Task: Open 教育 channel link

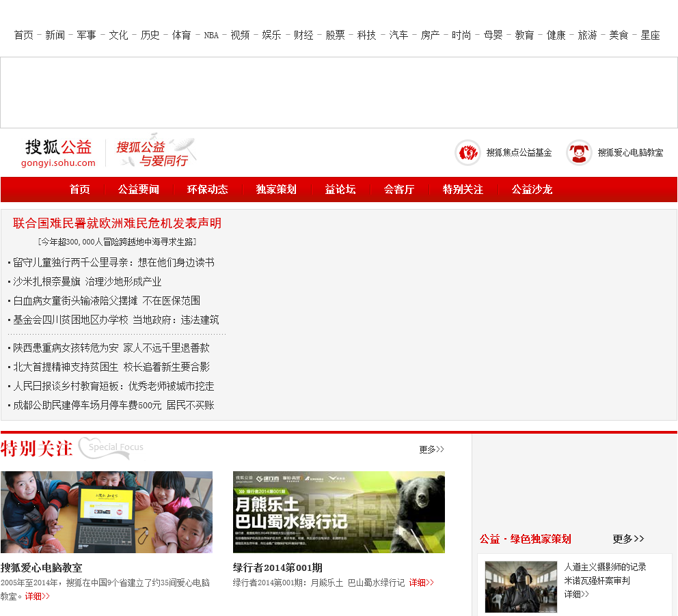Action: coord(524,35)
